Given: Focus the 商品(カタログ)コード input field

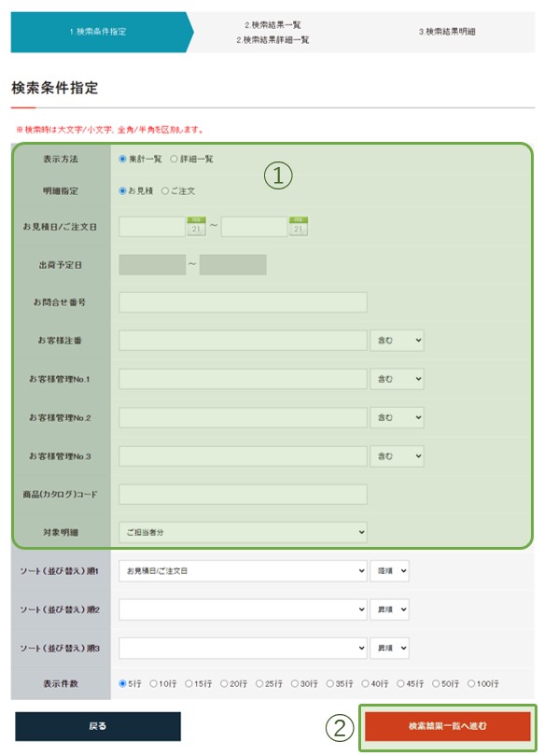Looking at the screenshot, I should [243, 494].
